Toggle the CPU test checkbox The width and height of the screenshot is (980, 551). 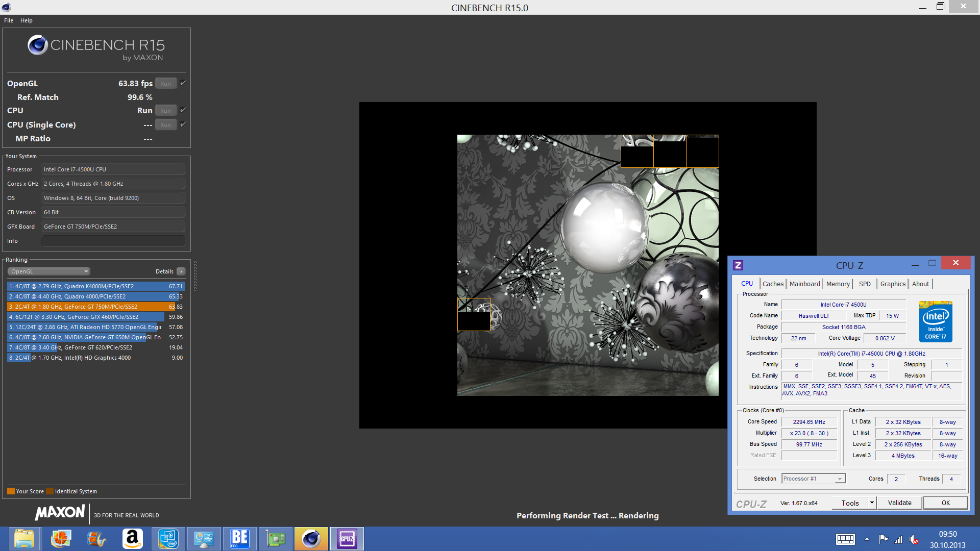(x=183, y=110)
